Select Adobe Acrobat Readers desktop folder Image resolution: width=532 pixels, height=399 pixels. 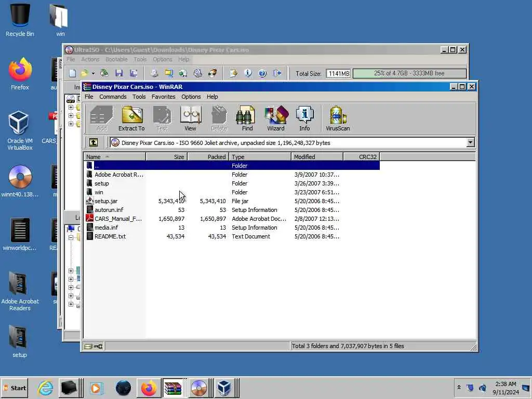[20, 291]
